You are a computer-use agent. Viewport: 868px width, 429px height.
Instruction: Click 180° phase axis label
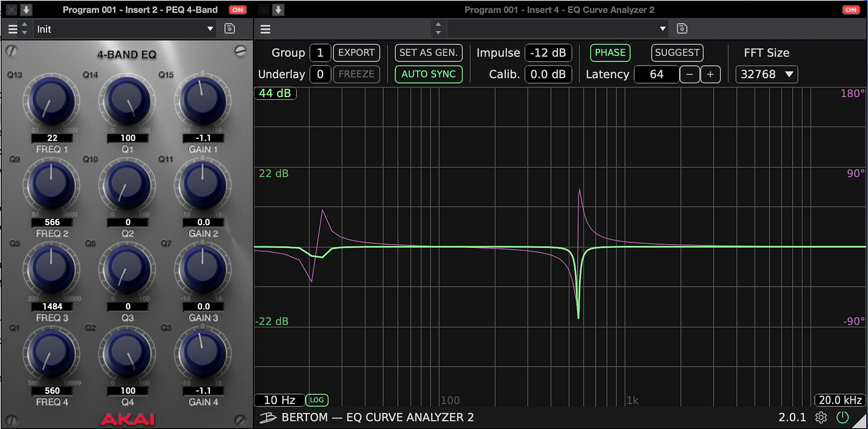(853, 94)
